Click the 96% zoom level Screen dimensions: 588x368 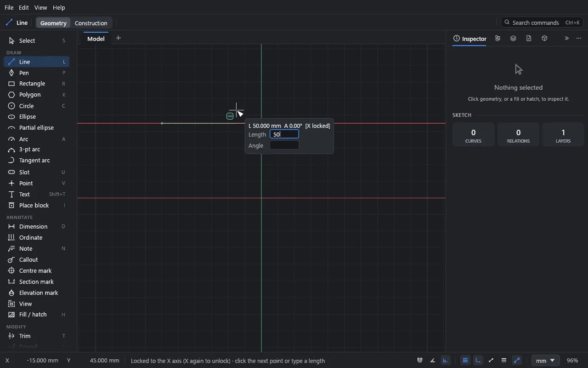tap(572, 361)
